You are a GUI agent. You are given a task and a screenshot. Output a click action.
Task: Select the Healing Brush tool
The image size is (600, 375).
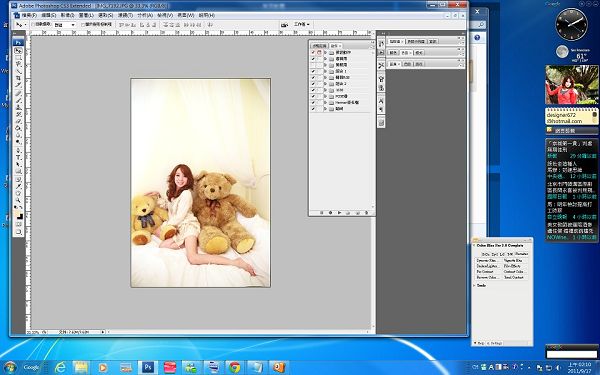pos(18,93)
